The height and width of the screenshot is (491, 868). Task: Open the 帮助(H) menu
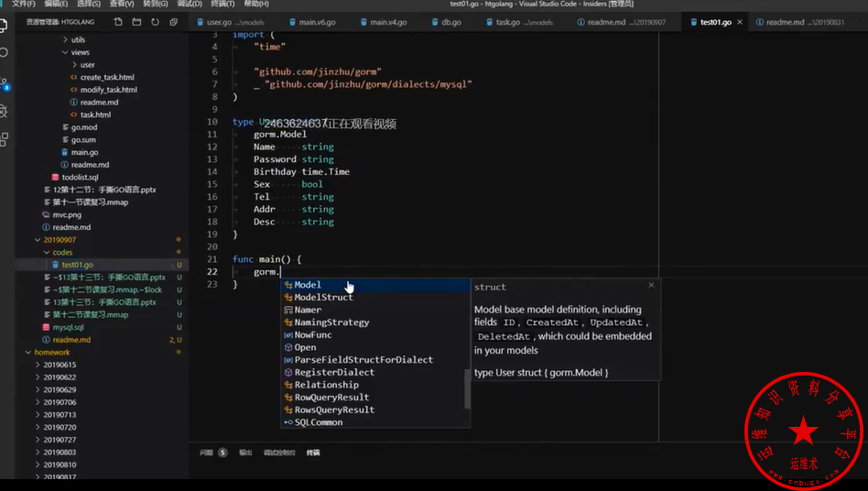[x=255, y=5]
